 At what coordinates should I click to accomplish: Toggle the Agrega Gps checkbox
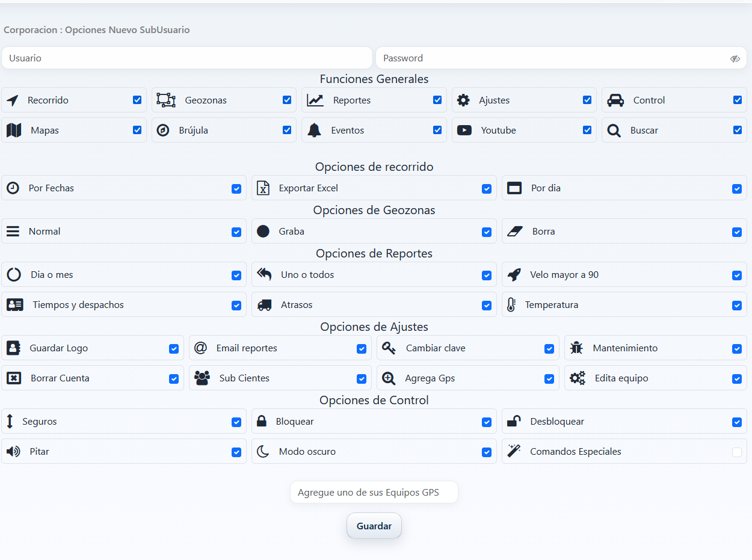(549, 379)
